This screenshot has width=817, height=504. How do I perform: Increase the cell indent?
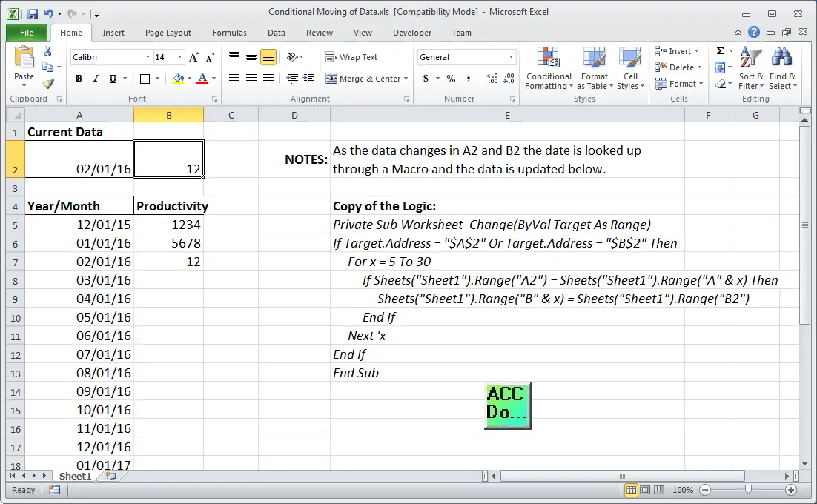309,79
